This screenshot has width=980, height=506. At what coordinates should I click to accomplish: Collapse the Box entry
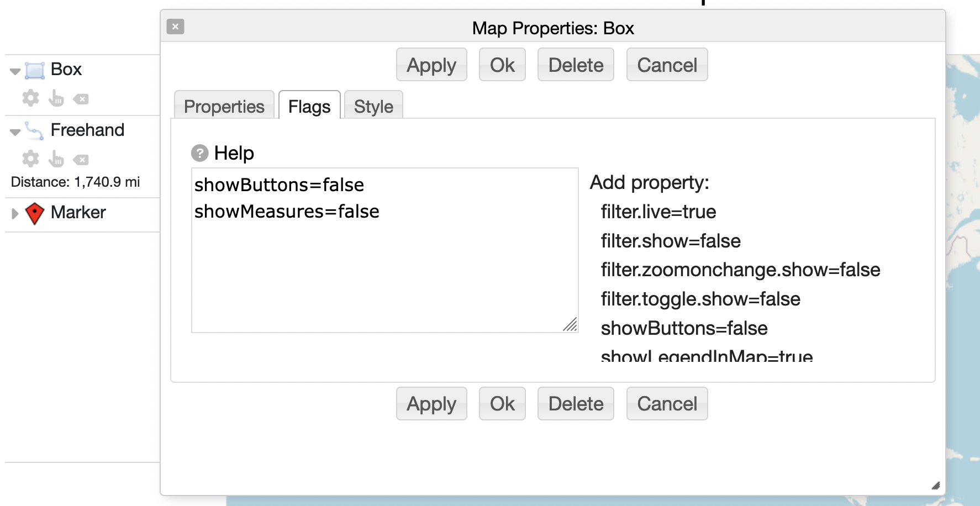click(x=15, y=71)
